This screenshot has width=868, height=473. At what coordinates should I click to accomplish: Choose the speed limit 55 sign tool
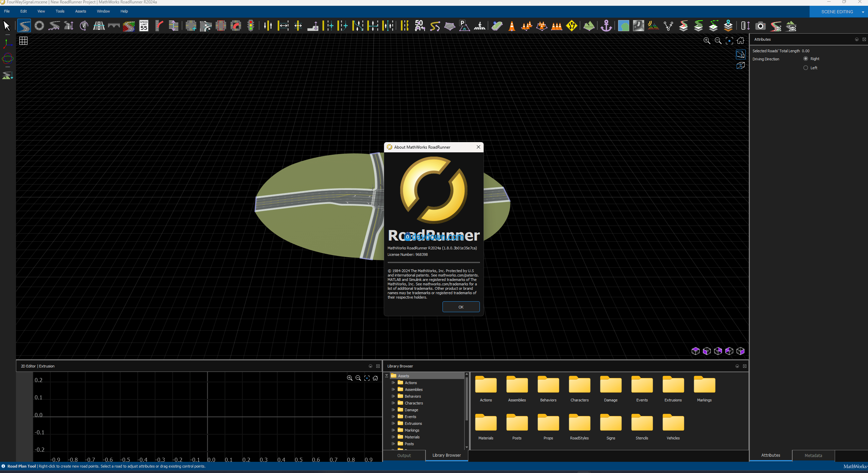tap(144, 26)
